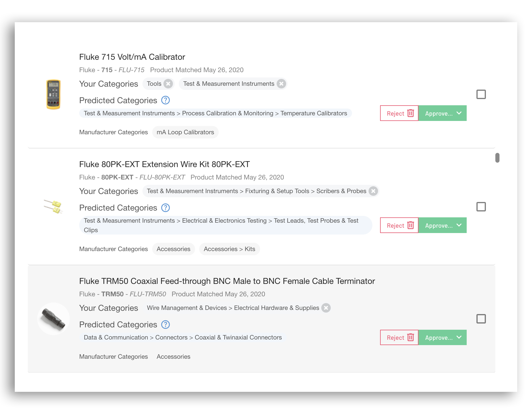The image size is (532, 414).
Task: Remove the Scribers & Probes category tag
Action: point(373,191)
